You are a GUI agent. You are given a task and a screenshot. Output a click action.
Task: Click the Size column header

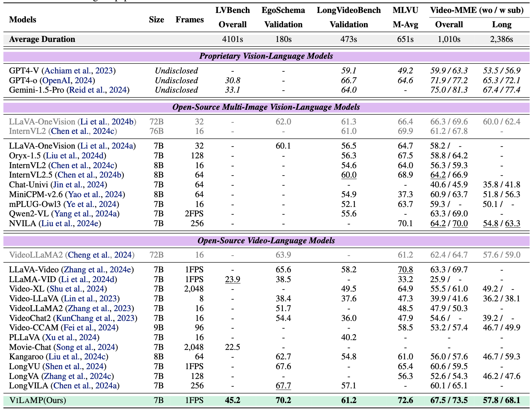157,20
